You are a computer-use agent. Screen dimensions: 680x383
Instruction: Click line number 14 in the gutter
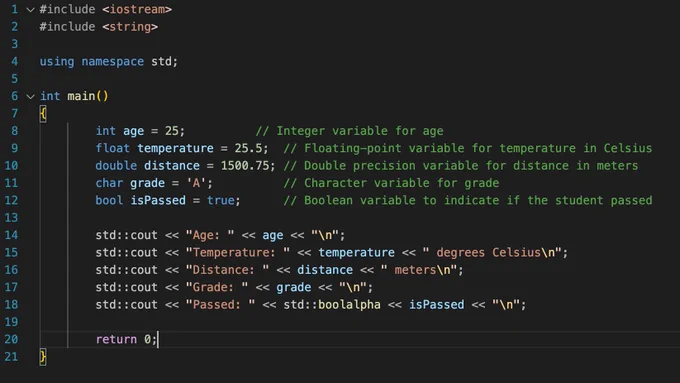[11, 235]
